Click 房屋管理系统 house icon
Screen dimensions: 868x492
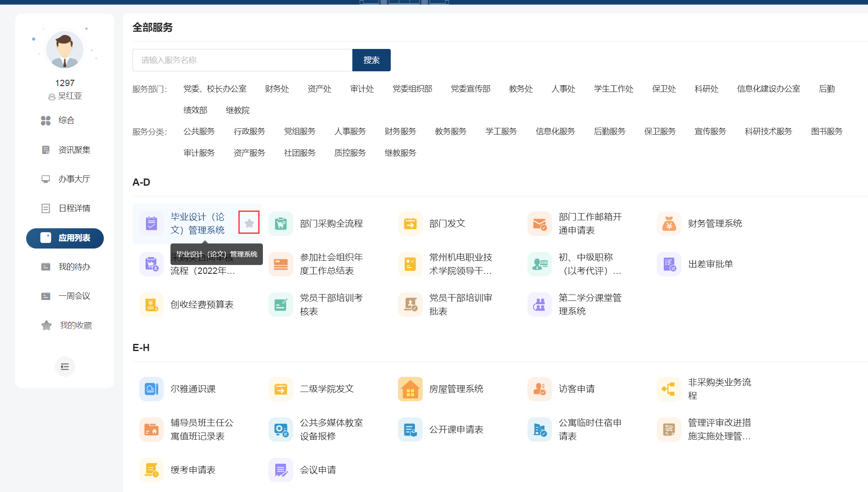tap(410, 389)
